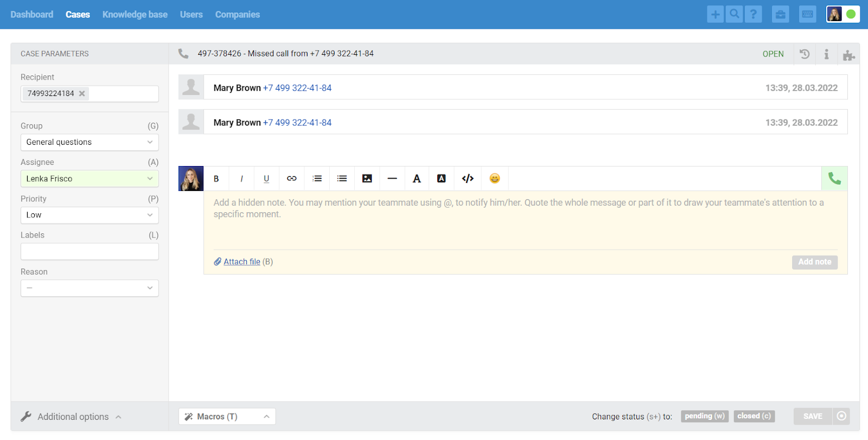Image resolution: width=868 pixels, height=440 pixels.
Task: Insert an image using the toolbar
Action: point(367,178)
